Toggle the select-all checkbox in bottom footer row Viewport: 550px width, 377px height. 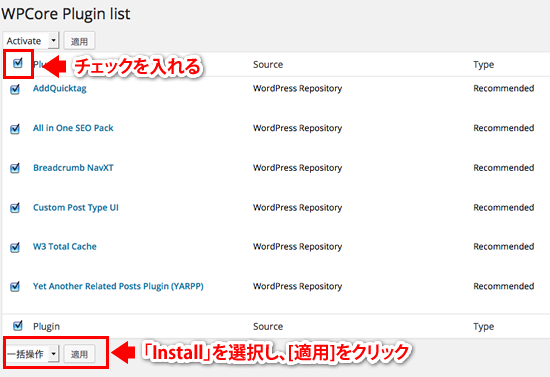point(18,326)
